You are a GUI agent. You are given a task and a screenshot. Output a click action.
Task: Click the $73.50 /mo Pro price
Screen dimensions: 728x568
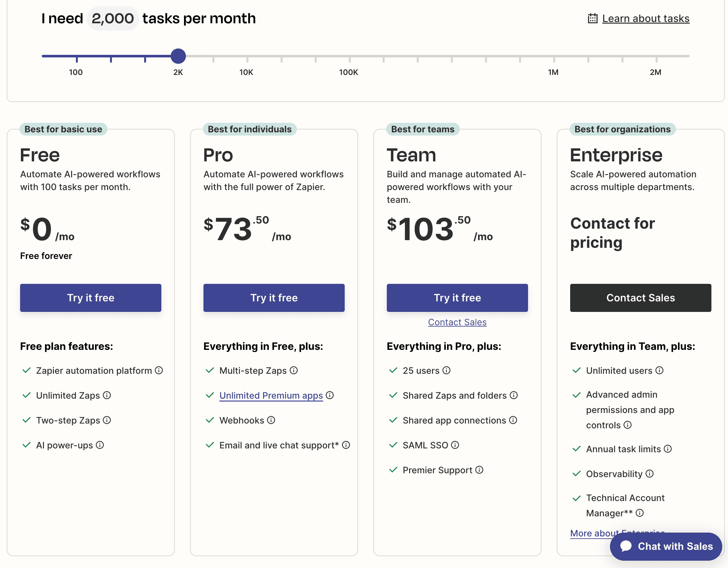coord(247,229)
